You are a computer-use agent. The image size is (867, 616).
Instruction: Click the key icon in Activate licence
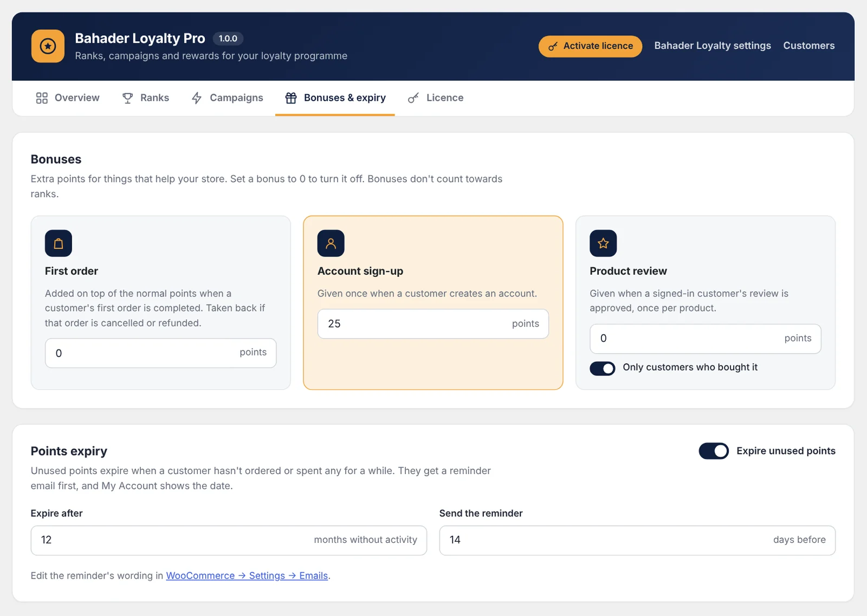tap(553, 47)
